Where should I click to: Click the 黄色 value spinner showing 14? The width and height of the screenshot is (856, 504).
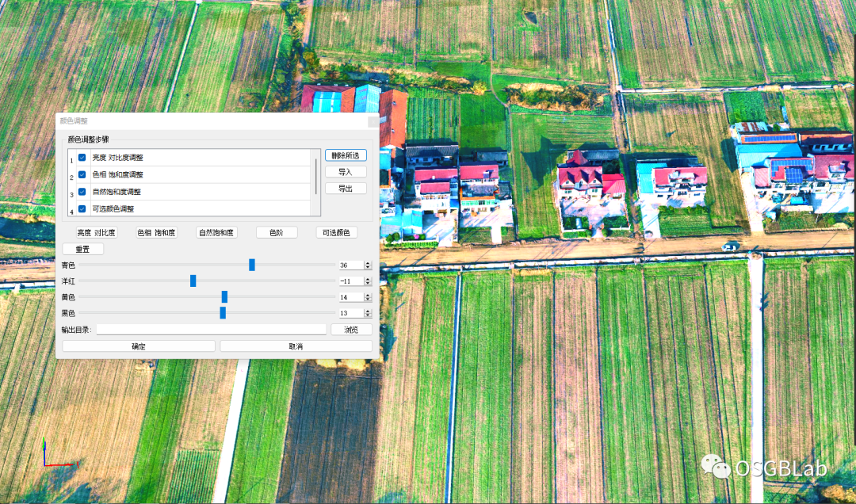point(355,297)
